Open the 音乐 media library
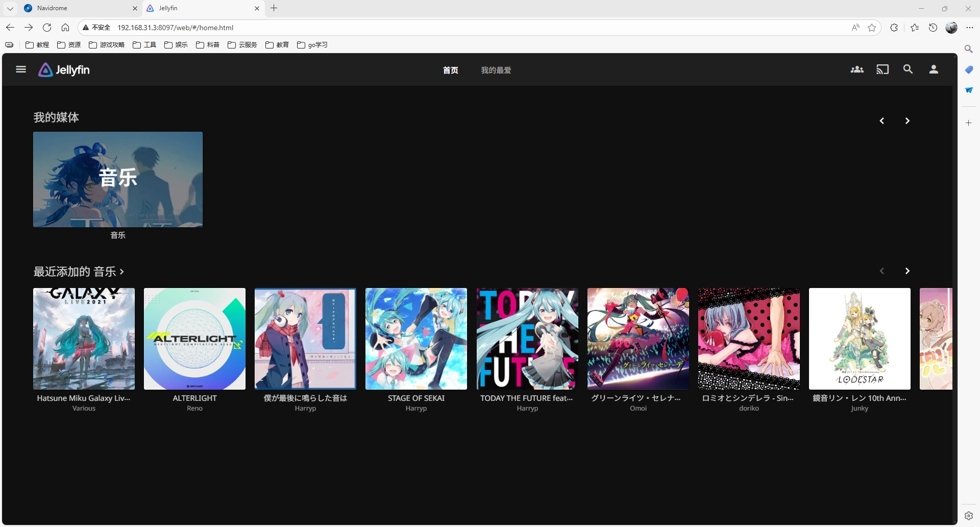980x527 pixels. (x=117, y=179)
